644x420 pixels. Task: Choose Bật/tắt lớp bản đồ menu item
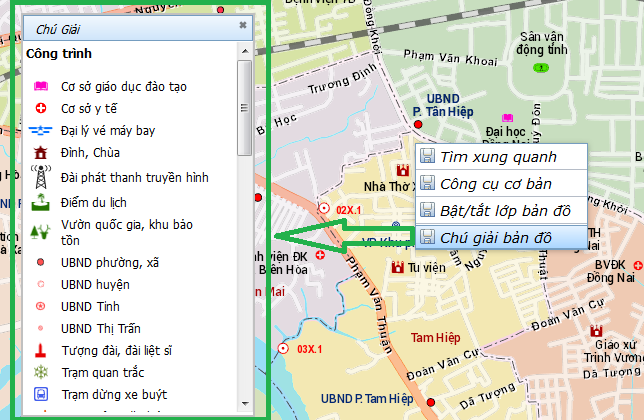click(501, 211)
